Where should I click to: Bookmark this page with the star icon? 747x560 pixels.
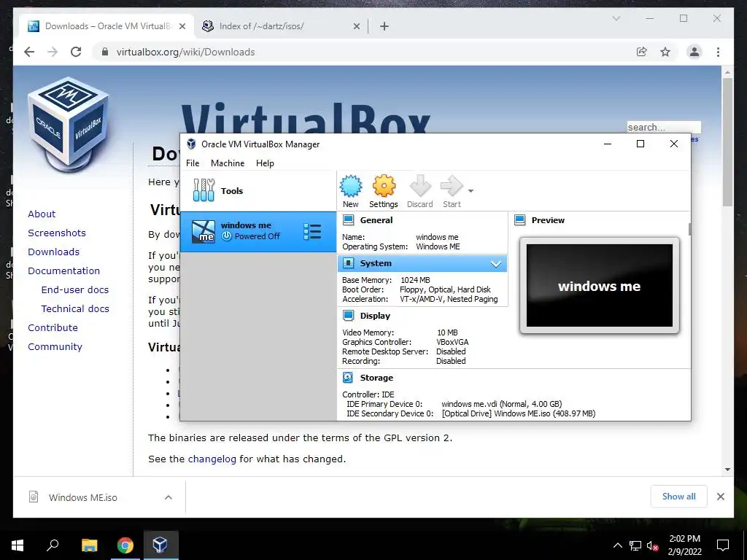click(665, 52)
